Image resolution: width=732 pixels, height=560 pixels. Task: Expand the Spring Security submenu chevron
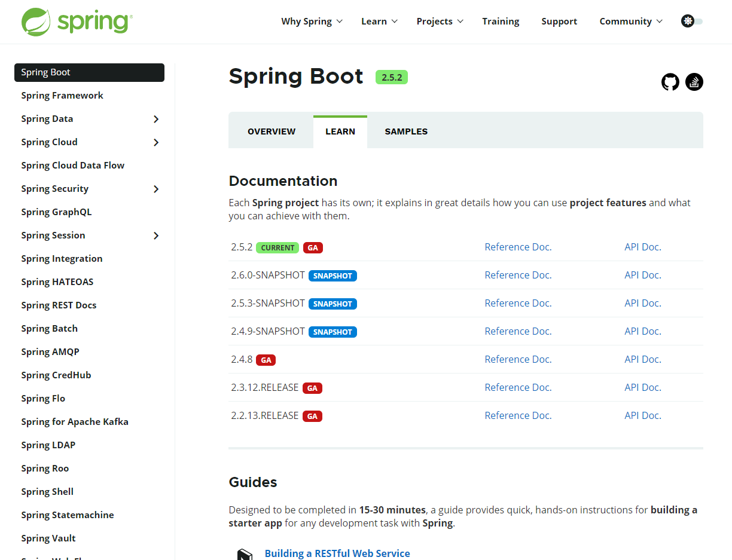(156, 189)
